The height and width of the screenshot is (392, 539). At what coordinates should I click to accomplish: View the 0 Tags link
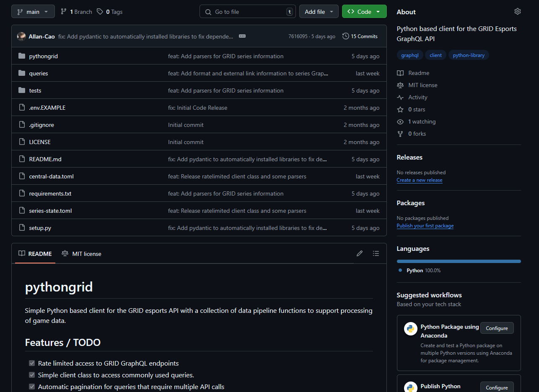tap(110, 12)
